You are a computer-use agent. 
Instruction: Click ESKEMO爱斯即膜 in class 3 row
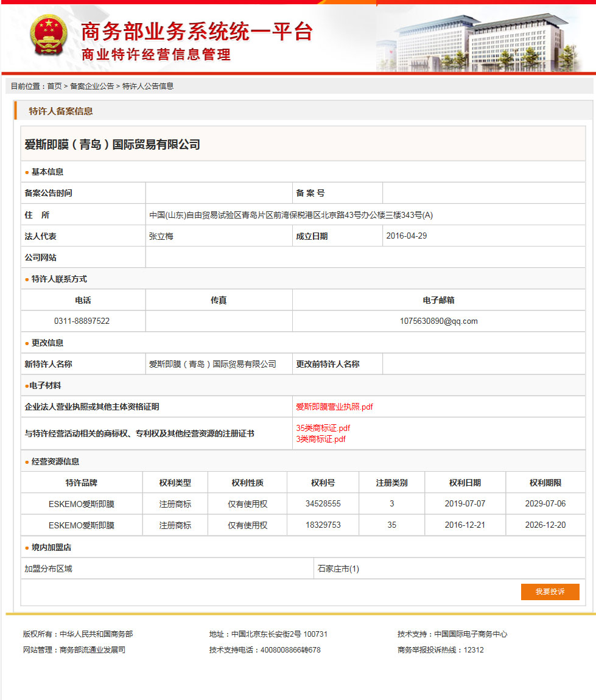81,504
